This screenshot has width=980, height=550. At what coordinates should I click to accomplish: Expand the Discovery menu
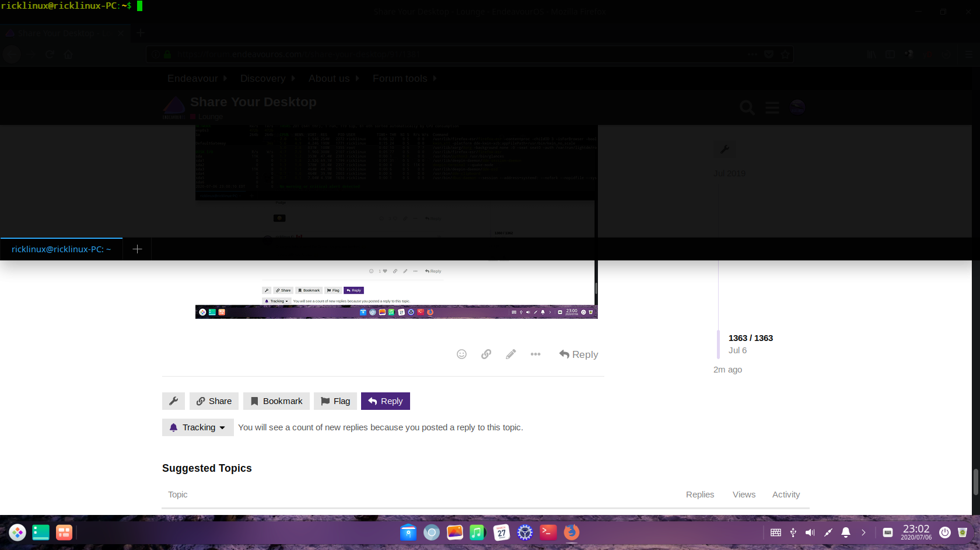[268, 78]
